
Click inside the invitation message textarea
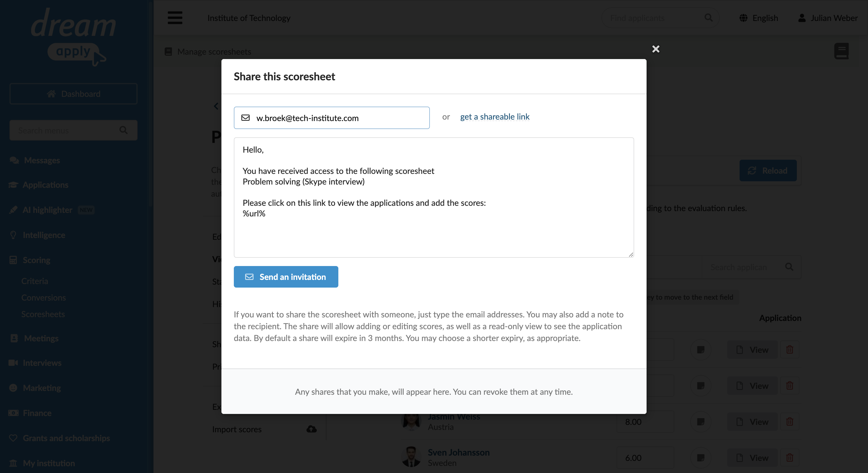coord(434,198)
